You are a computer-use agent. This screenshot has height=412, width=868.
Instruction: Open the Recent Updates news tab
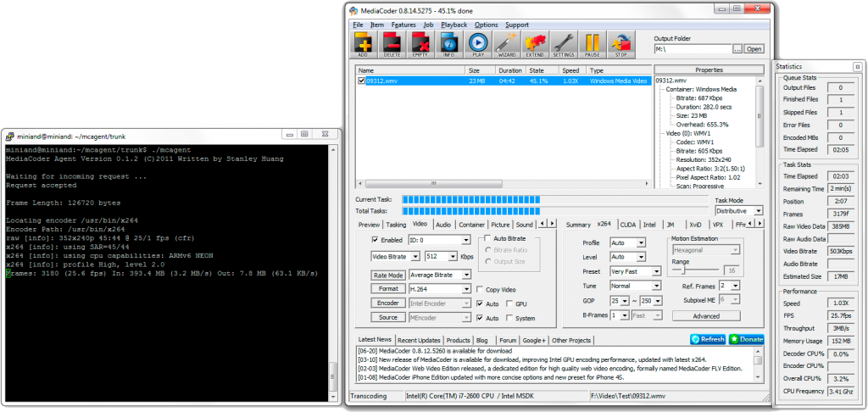pyautogui.click(x=419, y=340)
